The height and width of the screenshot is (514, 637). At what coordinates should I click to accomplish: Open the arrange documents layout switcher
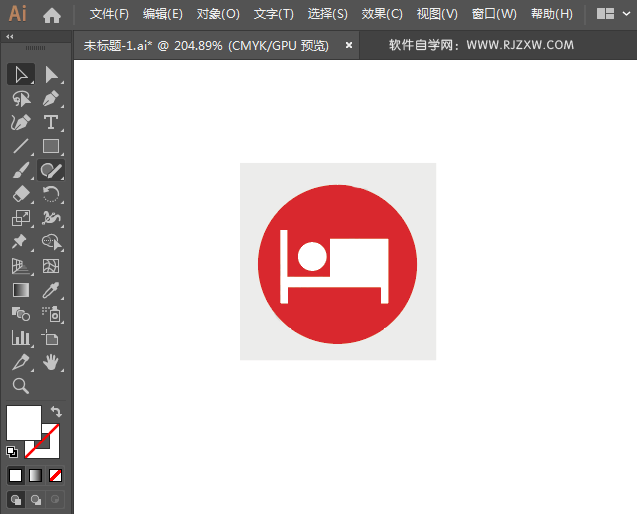[605, 14]
